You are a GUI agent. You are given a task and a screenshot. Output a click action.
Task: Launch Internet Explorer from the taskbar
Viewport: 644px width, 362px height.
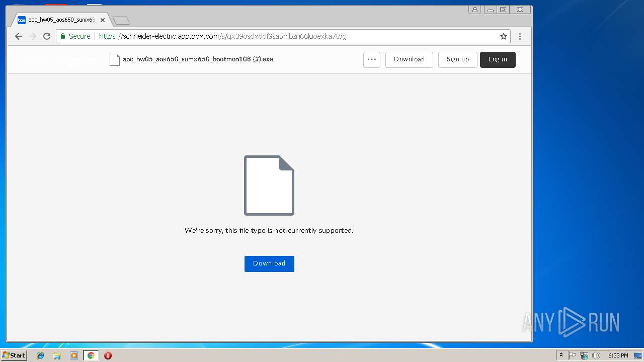point(40,355)
